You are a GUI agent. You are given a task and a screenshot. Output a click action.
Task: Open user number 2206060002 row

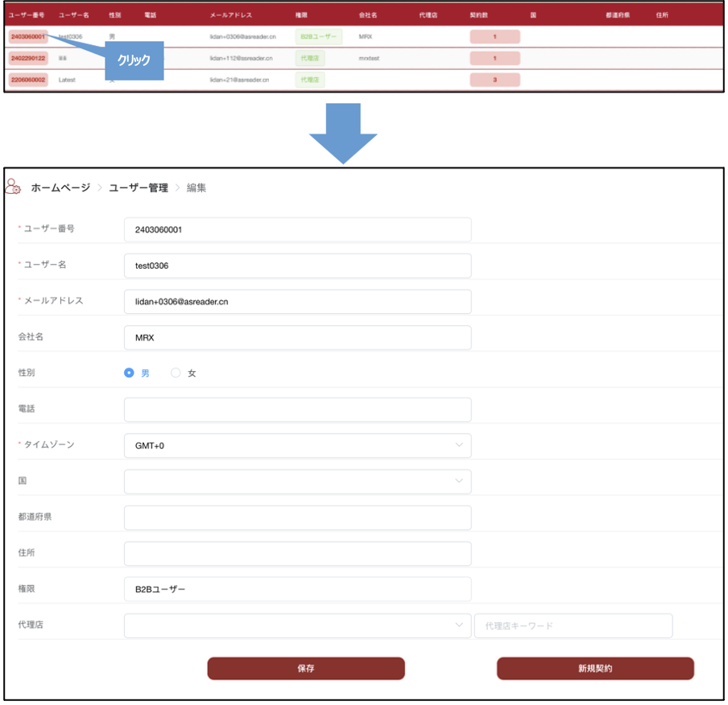tap(27, 80)
